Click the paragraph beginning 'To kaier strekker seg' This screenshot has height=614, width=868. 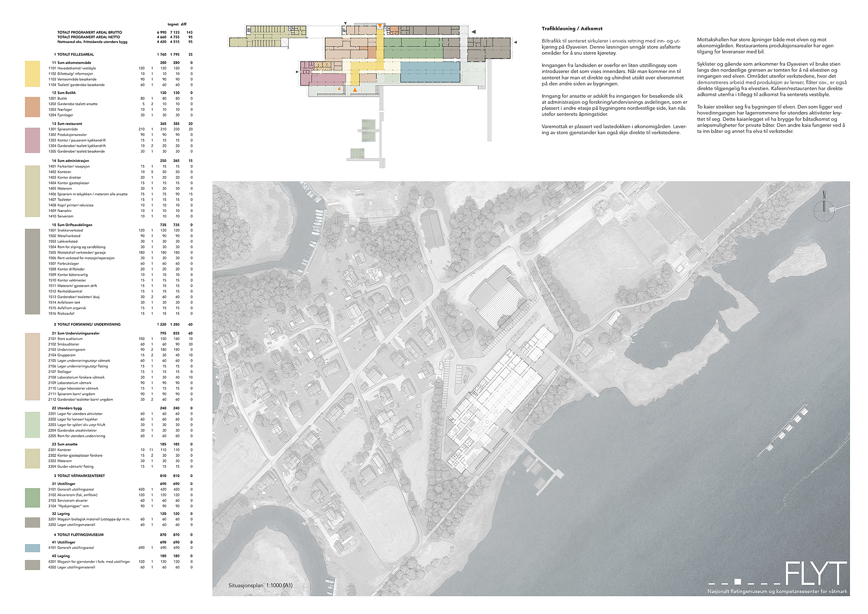pos(771,119)
